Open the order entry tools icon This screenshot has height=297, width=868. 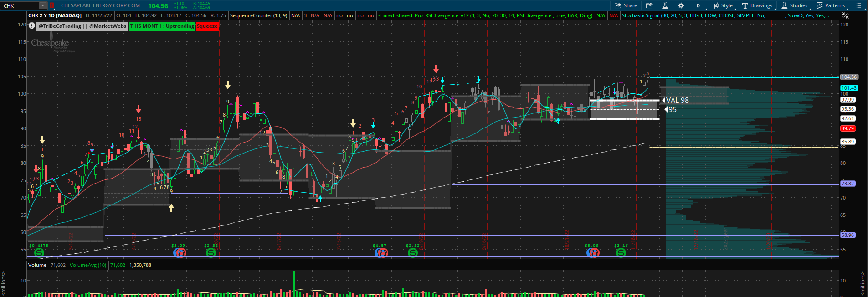[649, 5]
